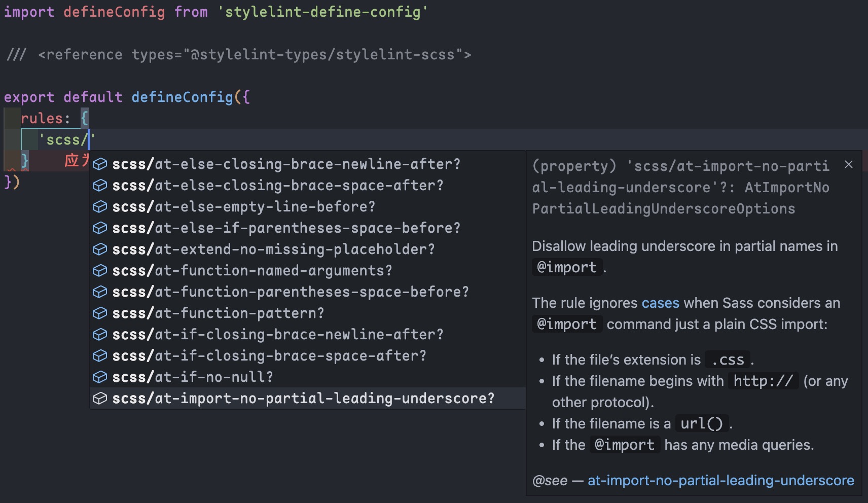Click property icon beside scss/at-if-no-null
Screen dimensions: 868x503
click(100, 377)
